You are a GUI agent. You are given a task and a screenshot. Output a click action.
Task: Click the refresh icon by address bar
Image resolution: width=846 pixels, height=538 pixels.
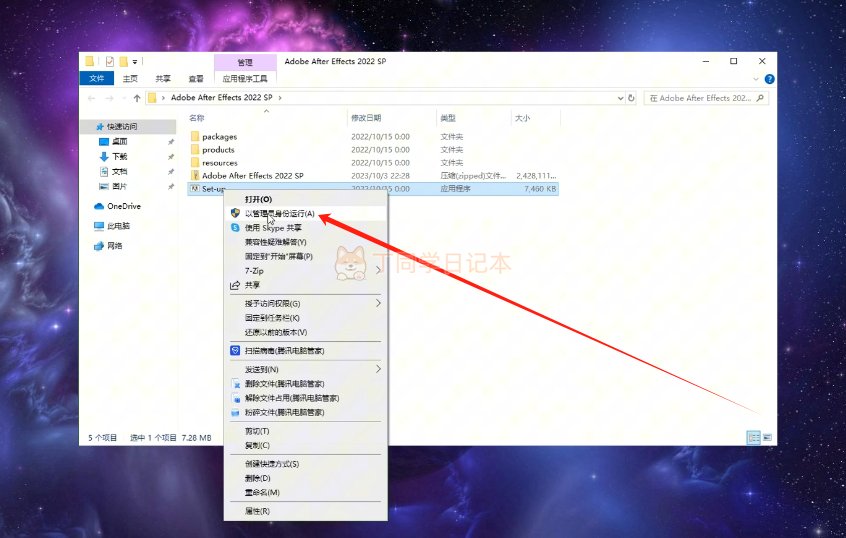tap(631, 98)
